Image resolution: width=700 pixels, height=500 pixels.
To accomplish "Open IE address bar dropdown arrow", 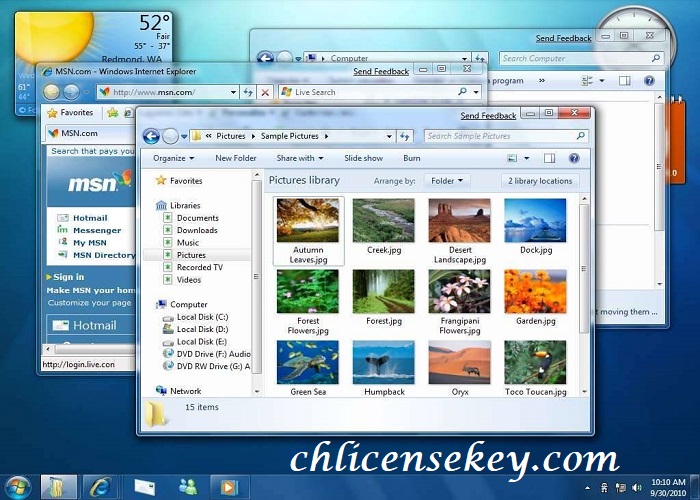I will (x=233, y=92).
